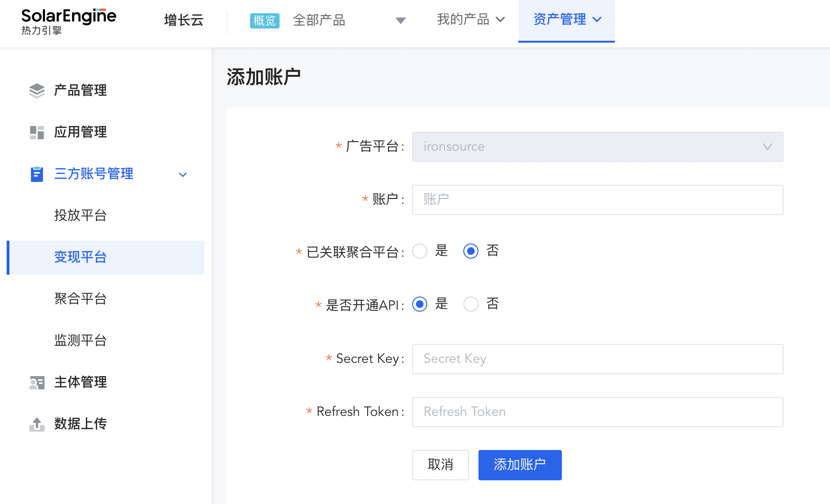Screen dimensions: 830x504
Task: Open the 增长云 menu item
Action: pos(184,21)
